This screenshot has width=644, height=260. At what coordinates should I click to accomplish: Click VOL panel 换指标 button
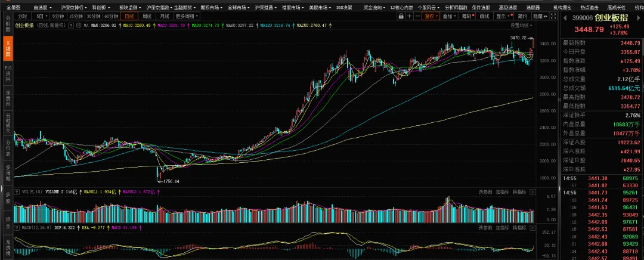tap(519, 192)
